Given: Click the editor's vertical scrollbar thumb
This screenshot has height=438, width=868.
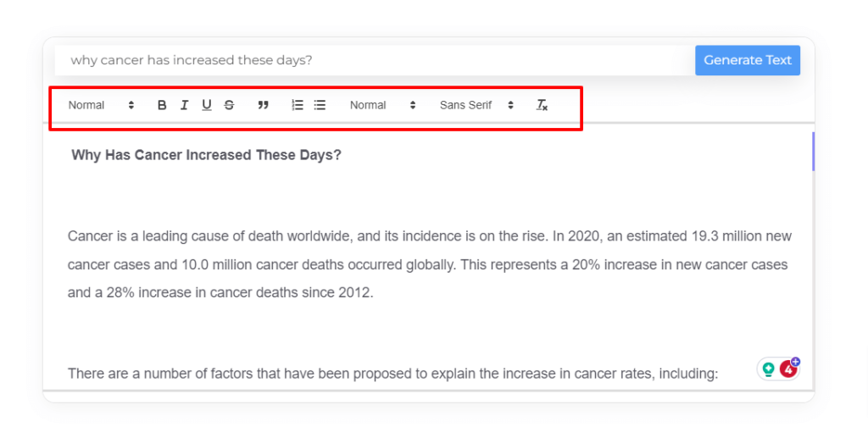Looking at the screenshot, I should [x=813, y=152].
